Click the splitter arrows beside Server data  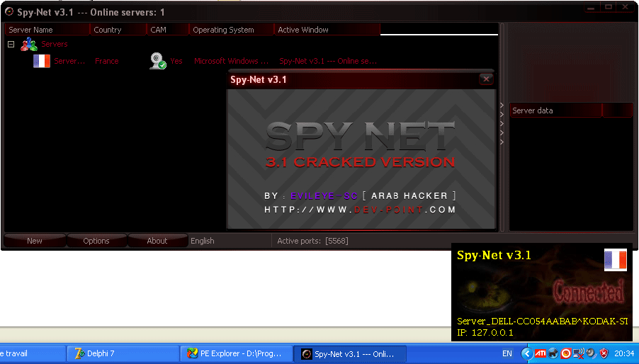coord(502,123)
